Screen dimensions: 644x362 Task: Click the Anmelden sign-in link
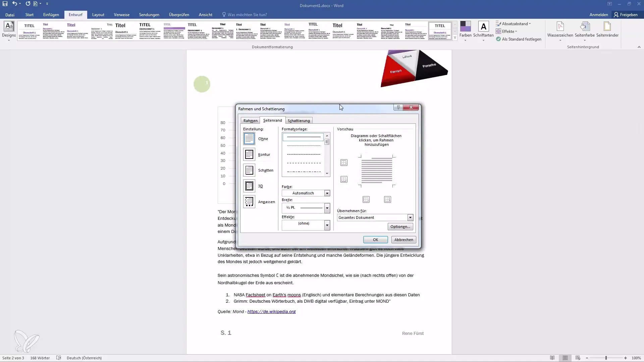point(599,15)
